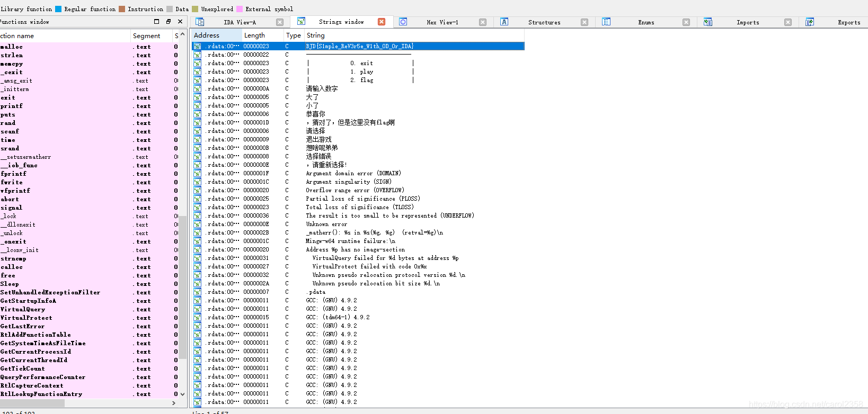Click the IDA View-A tab icon

(200, 22)
